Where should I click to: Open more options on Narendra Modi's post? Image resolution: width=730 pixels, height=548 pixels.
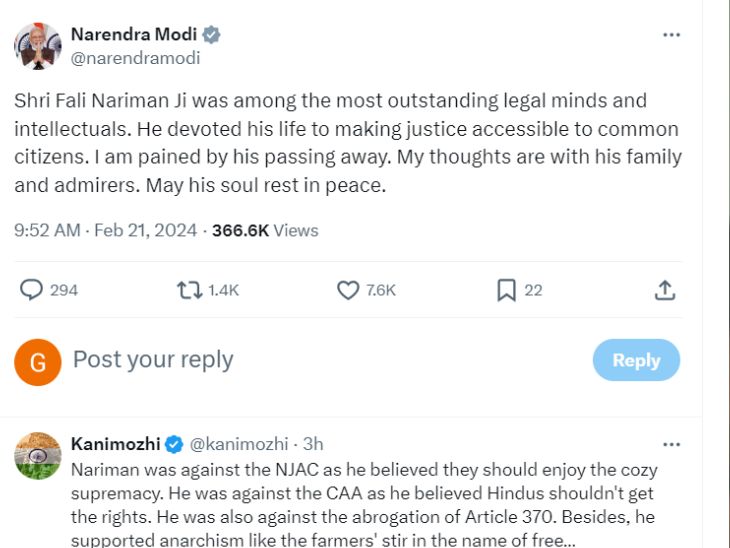[672, 35]
